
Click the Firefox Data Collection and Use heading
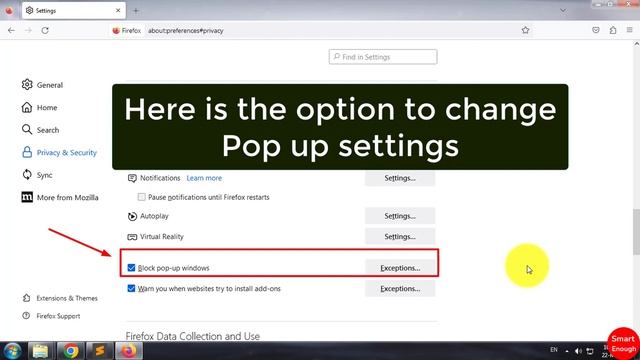[x=193, y=336]
